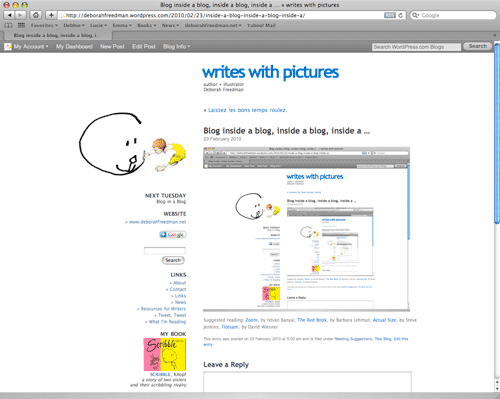Click the WordPress account avatar icon

coord(8,47)
